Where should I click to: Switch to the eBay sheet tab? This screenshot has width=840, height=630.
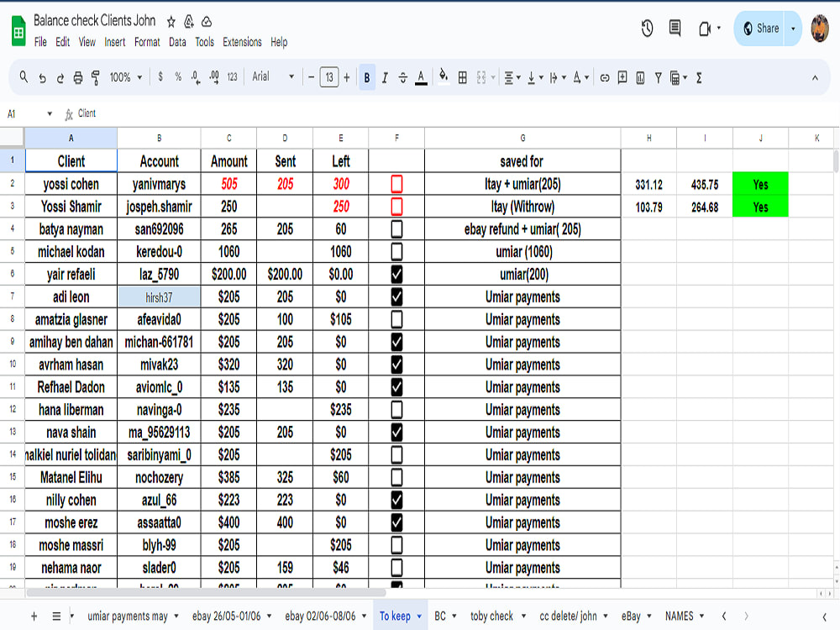pyautogui.click(x=631, y=616)
